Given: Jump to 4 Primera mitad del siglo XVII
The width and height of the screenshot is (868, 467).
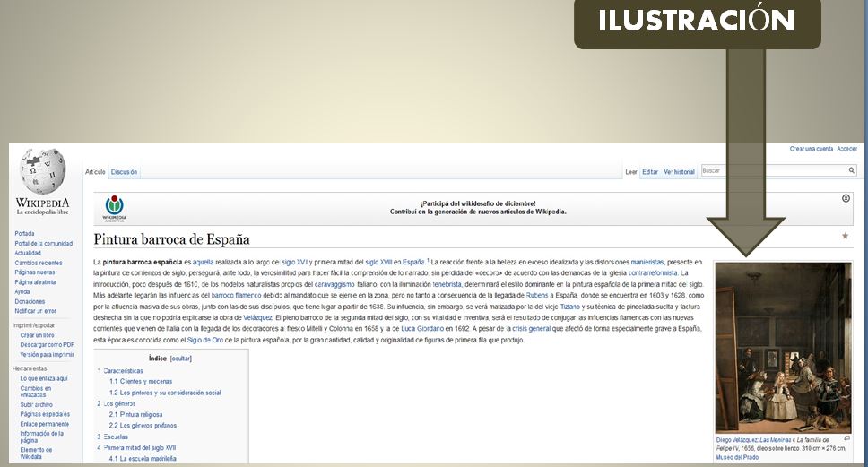Looking at the screenshot, I should point(136,447).
